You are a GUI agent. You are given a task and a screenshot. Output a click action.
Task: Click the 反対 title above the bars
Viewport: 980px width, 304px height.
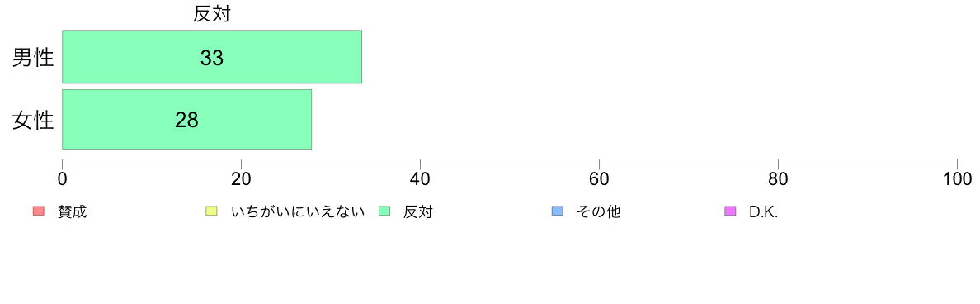212,14
